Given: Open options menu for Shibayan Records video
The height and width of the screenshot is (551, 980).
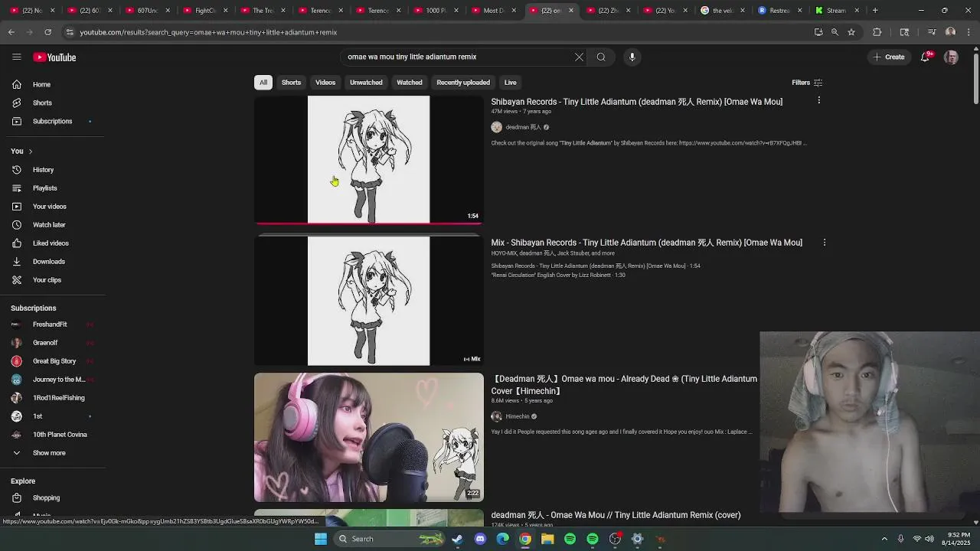Looking at the screenshot, I should click(818, 100).
